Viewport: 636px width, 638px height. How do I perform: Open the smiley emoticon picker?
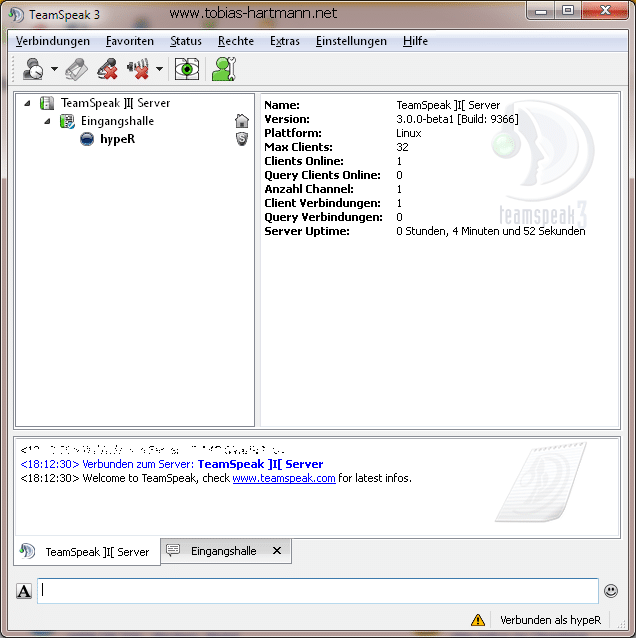pyautogui.click(x=611, y=591)
